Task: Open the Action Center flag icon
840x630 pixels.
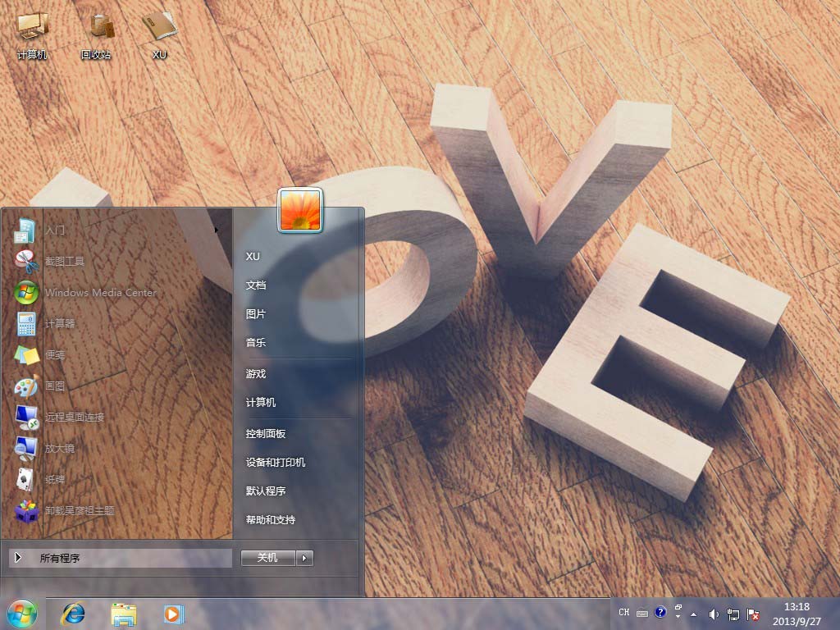Action: click(751, 614)
